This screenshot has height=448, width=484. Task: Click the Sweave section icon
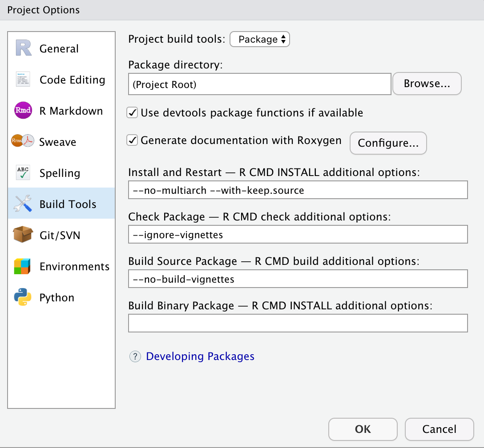(x=23, y=142)
